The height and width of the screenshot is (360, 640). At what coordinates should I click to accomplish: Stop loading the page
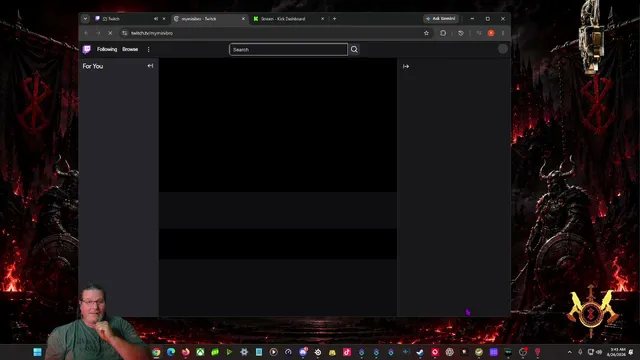click(x=110, y=33)
